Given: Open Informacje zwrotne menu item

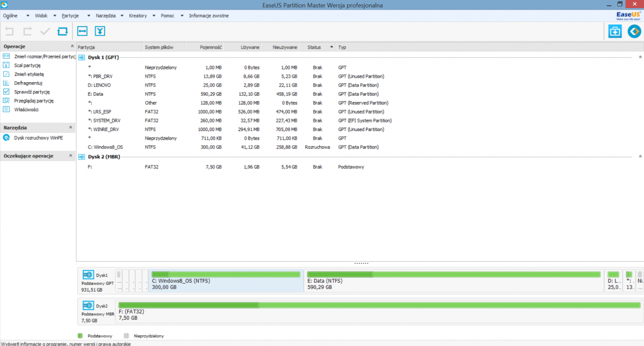Looking at the screenshot, I should click(x=209, y=16).
